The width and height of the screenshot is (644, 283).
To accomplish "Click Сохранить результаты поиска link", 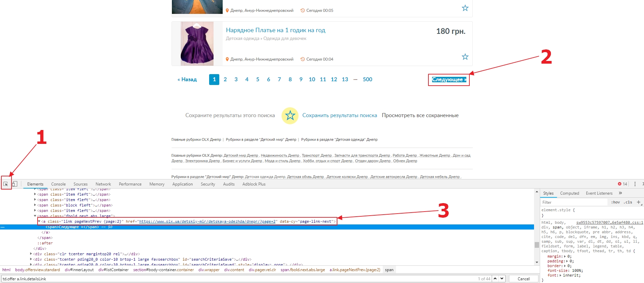I will click(339, 115).
